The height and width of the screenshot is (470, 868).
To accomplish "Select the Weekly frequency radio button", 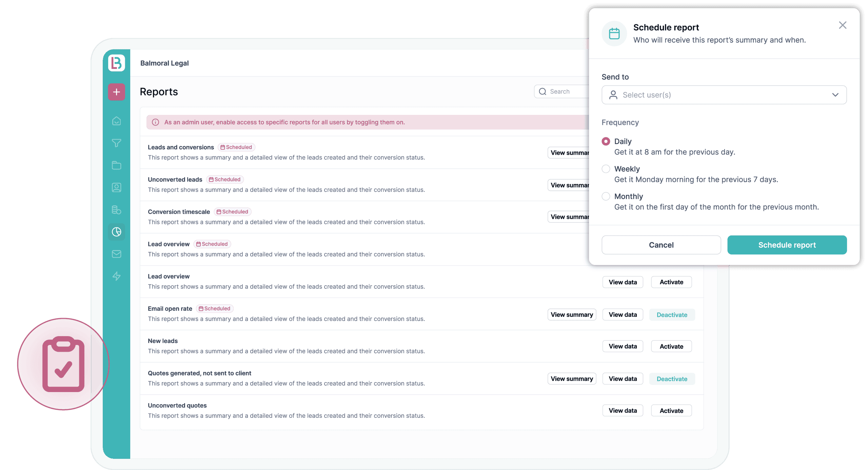I will (x=606, y=169).
